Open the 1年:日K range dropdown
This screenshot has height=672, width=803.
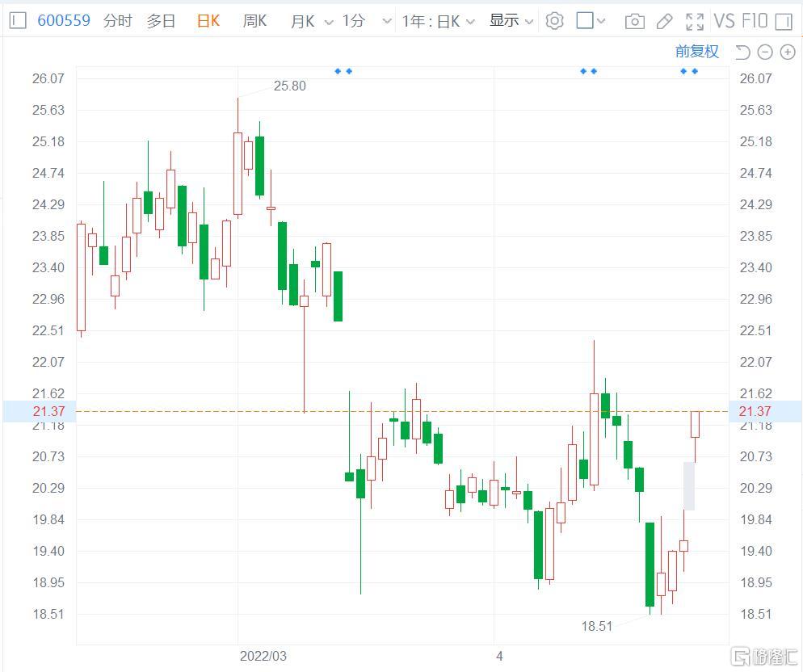click(439, 22)
